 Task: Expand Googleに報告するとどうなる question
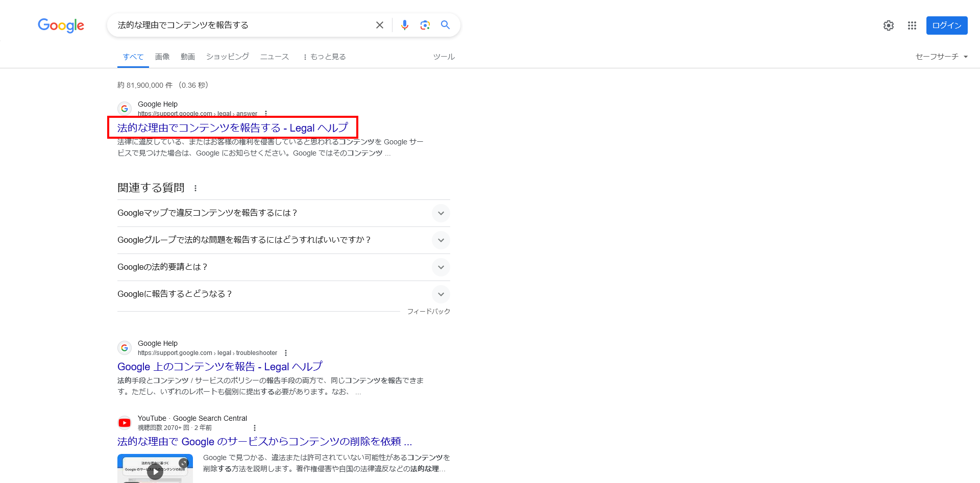coord(284,294)
